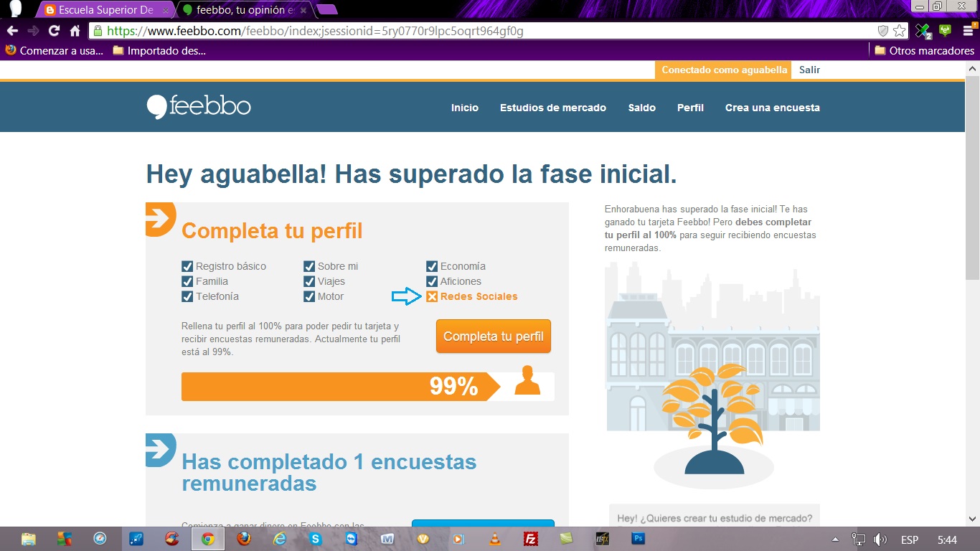This screenshot has width=980, height=551.
Task: Launch Photoshop from the taskbar
Action: point(638,539)
